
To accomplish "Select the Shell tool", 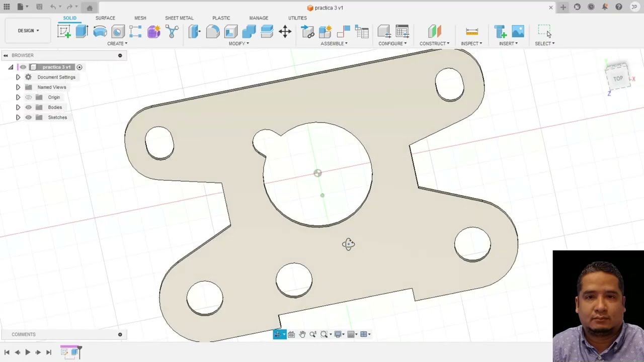I will click(230, 32).
